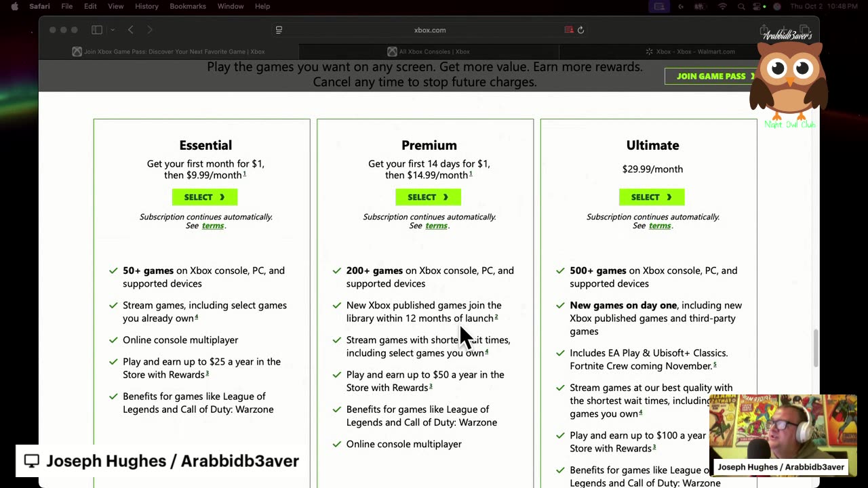868x488 pixels.
Task: Select the Essential plan
Action: tap(205, 197)
